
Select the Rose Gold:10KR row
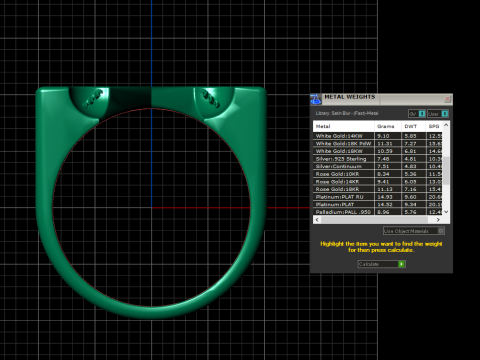pyautogui.click(x=378, y=174)
